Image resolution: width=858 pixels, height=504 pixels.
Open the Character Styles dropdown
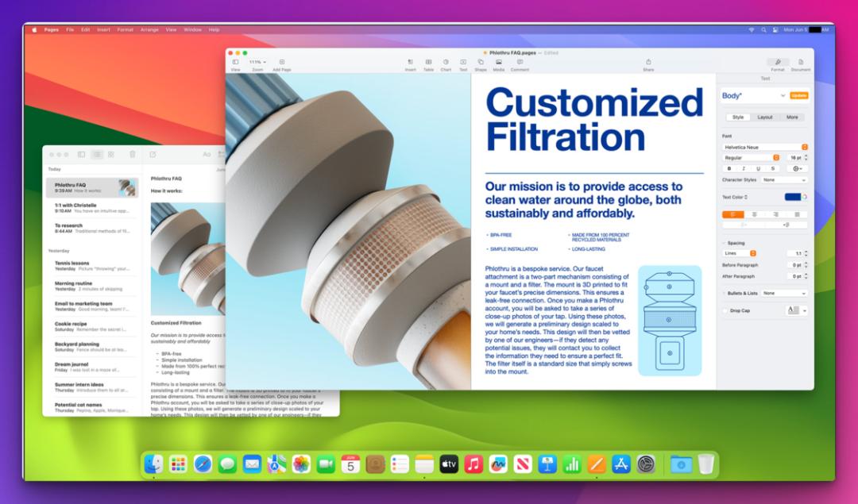coord(784,180)
